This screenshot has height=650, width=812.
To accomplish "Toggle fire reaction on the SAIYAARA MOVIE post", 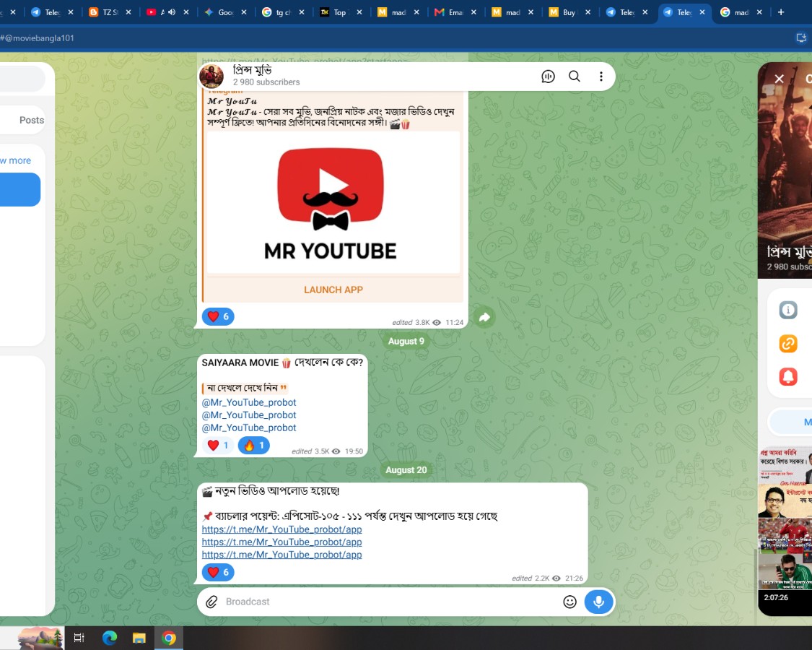I will click(254, 446).
